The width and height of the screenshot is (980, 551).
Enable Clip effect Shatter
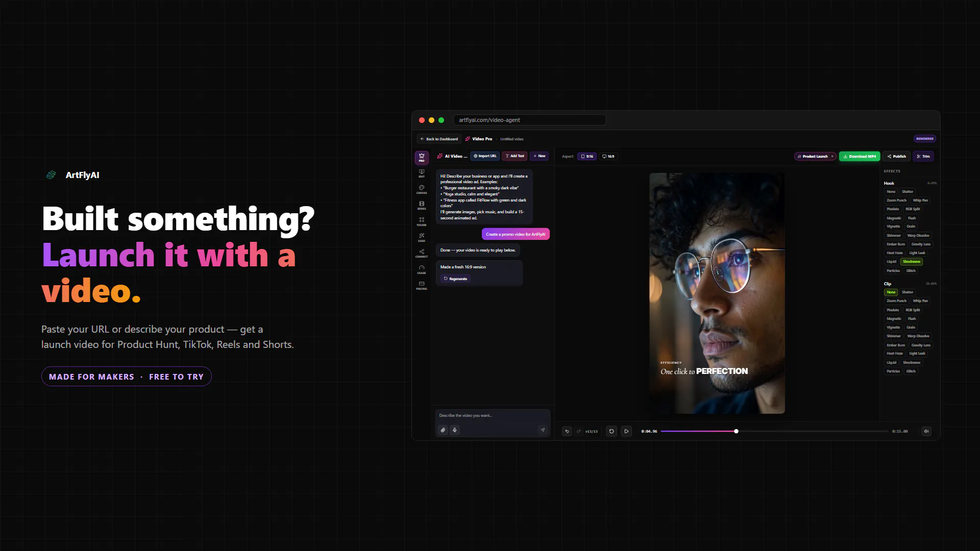(908, 292)
